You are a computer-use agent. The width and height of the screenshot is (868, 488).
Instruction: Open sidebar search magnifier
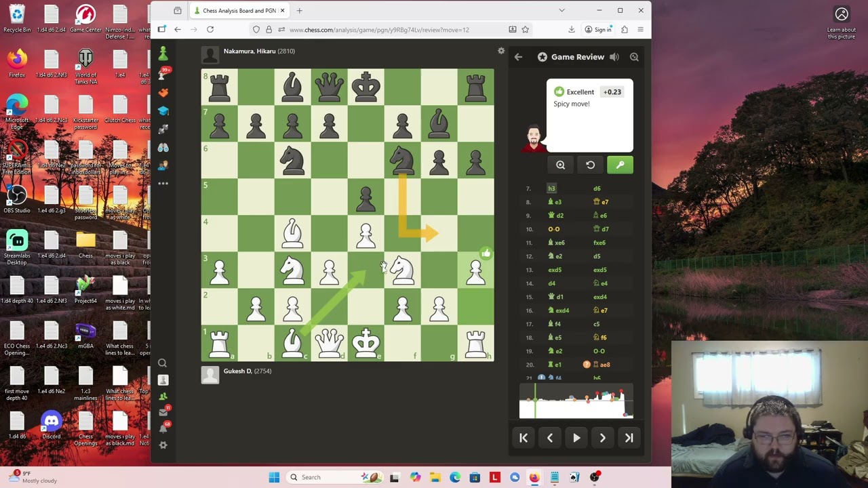[163, 363]
